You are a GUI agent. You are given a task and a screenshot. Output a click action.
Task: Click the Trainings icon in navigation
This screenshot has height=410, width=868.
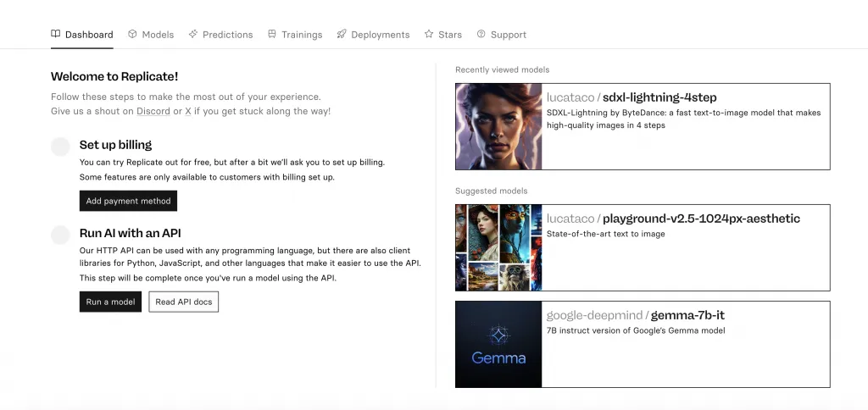272,35
